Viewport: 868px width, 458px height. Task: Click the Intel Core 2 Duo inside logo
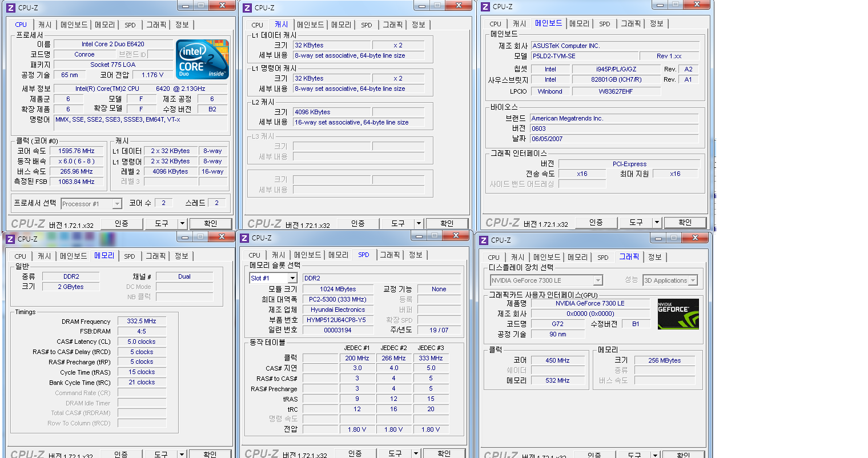pos(202,59)
